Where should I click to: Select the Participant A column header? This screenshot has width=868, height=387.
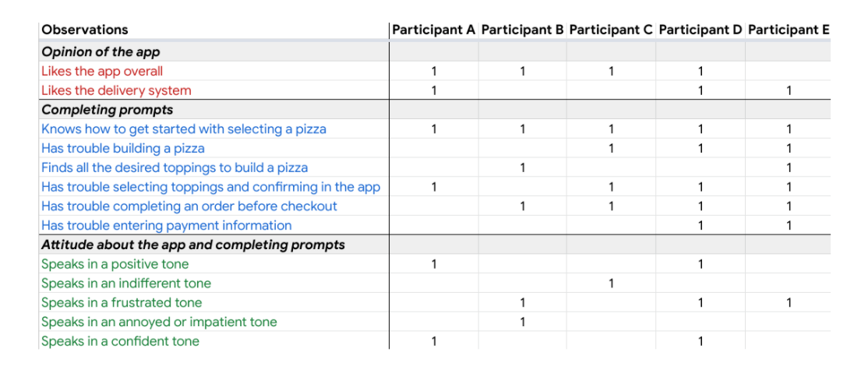click(433, 30)
